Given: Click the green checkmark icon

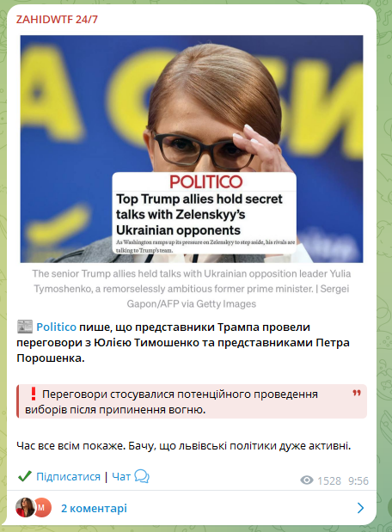Looking at the screenshot, I should 25,476.
